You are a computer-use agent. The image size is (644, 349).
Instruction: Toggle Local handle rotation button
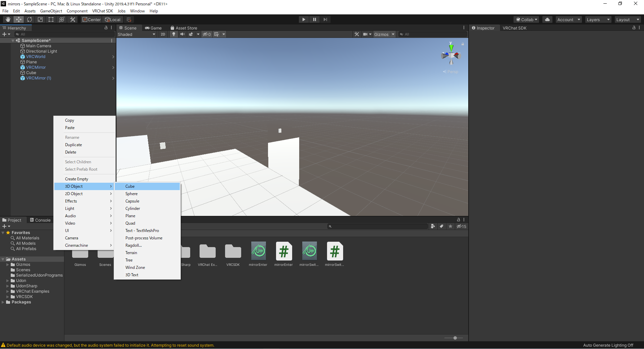pos(113,19)
